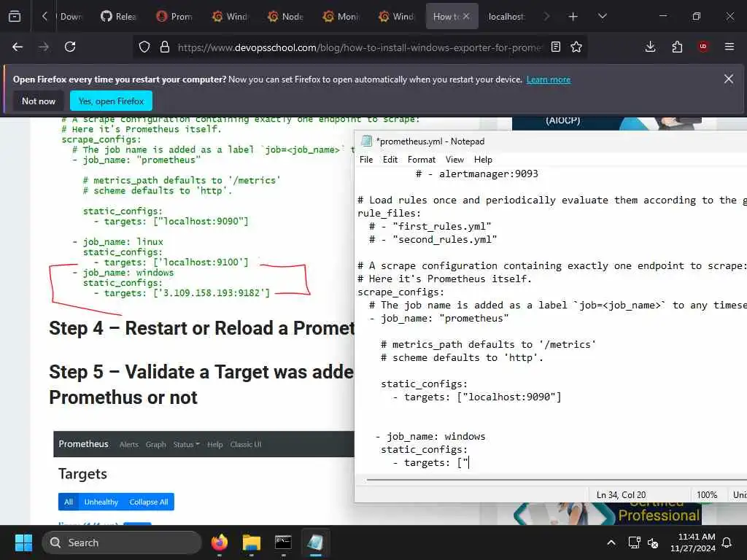The height and width of the screenshot is (560, 747).
Task: Open the Notepad Format menu
Action: (422, 160)
